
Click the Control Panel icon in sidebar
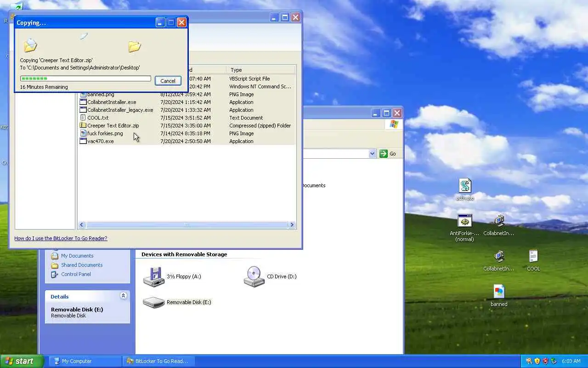55,274
